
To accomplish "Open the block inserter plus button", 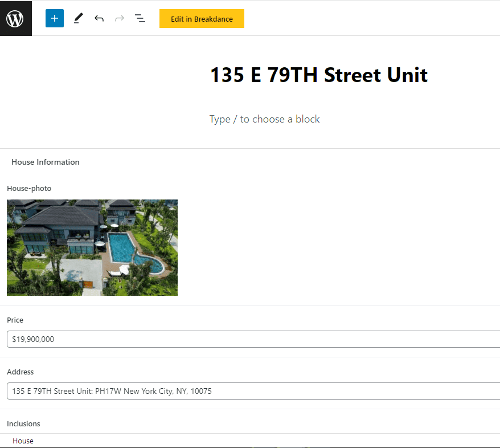I will click(x=55, y=18).
